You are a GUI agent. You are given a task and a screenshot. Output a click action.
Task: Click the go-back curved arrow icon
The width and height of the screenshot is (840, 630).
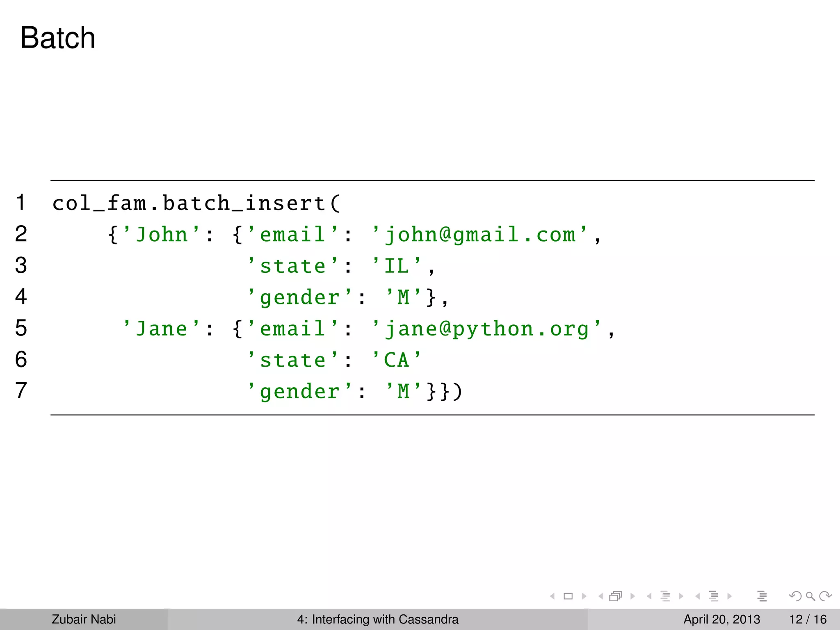click(795, 596)
